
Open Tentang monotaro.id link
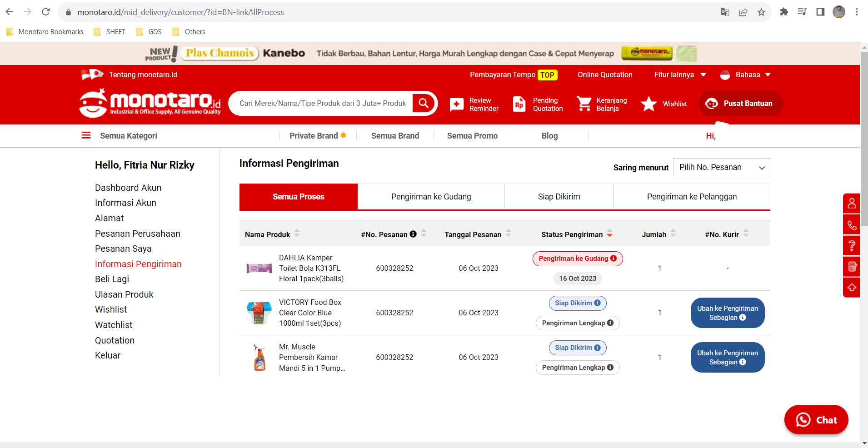tap(143, 75)
